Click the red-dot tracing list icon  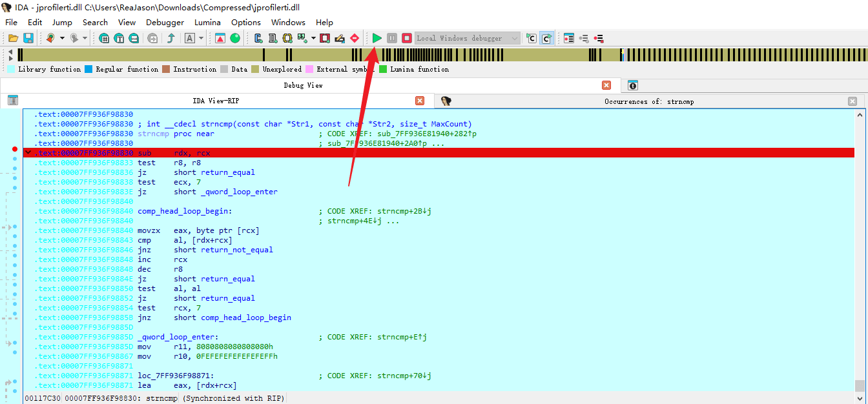599,38
